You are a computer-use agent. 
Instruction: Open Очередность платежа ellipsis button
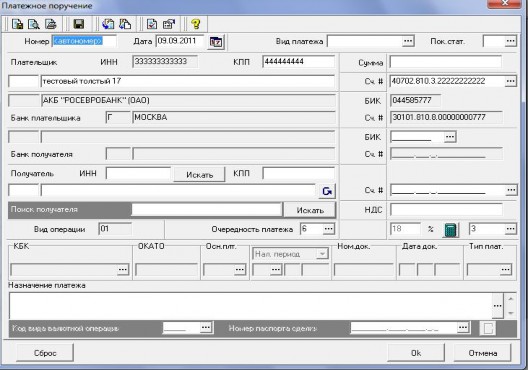click(x=328, y=229)
